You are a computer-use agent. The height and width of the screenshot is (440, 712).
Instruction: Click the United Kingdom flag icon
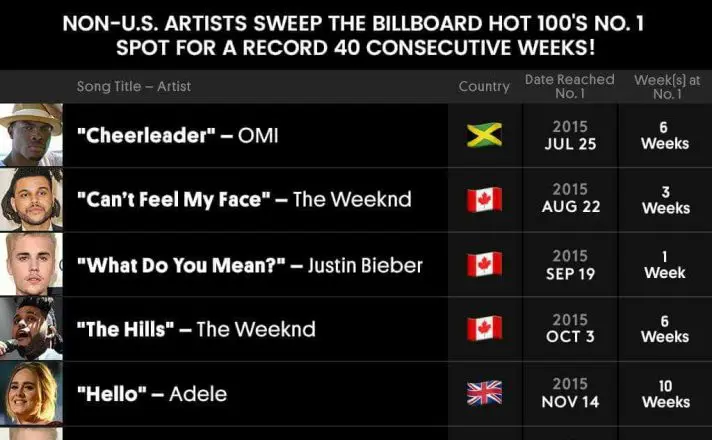(484, 394)
